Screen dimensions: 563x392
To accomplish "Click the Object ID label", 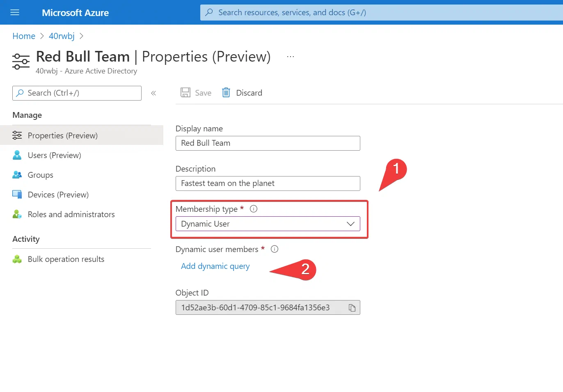I will (192, 293).
